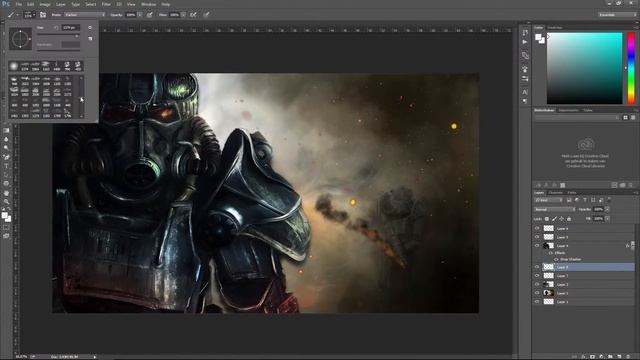Screen dimensions: 640x360
Task: Open the Actions play-button panel icon
Action: pyautogui.click(x=525, y=42)
